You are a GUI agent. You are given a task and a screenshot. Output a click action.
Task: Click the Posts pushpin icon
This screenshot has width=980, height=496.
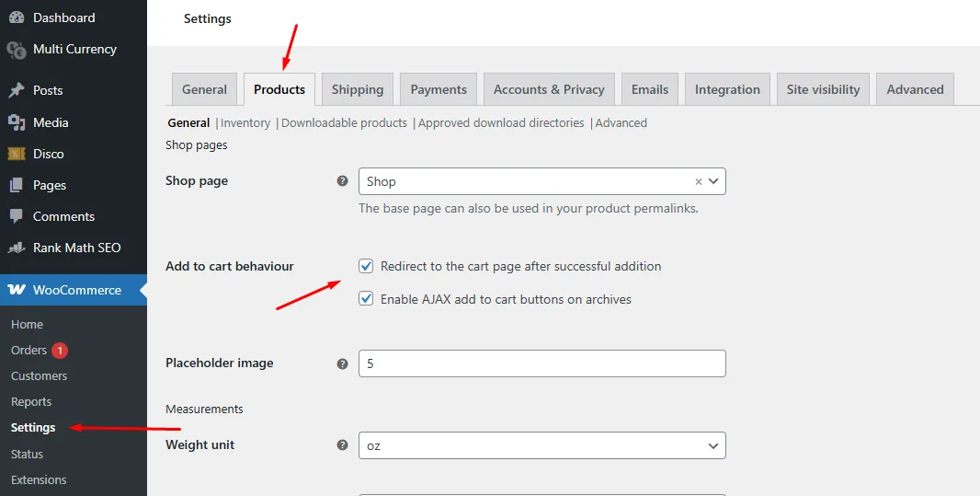coord(16,90)
